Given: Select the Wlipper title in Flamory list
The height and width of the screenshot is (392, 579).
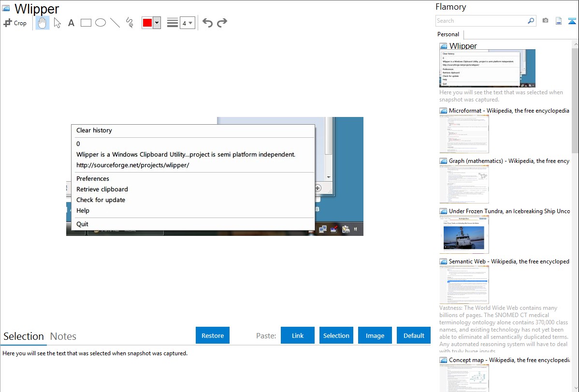Looking at the screenshot, I should tap(463, 46).
